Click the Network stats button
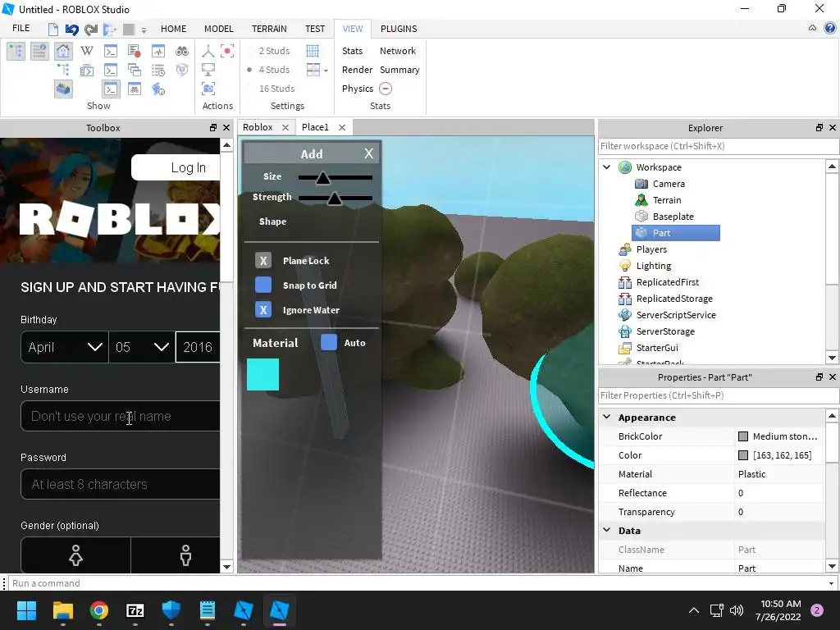The height and width of the screenshot is (630, 840). tap(398, 51)
